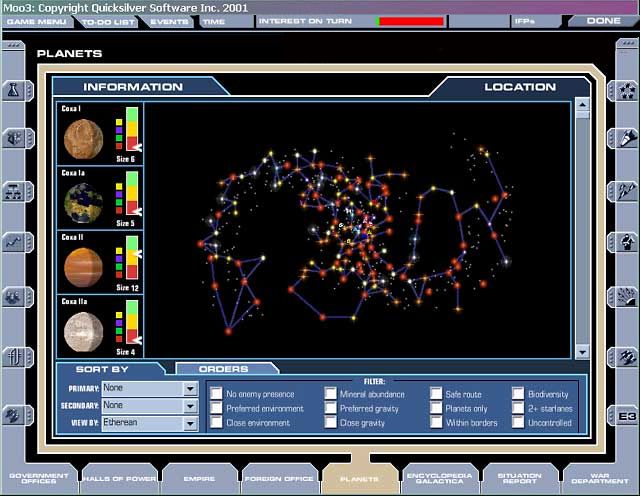Select the Coxa Ia planet image
Screen dimensions: 640x496
tap(83, 203)
